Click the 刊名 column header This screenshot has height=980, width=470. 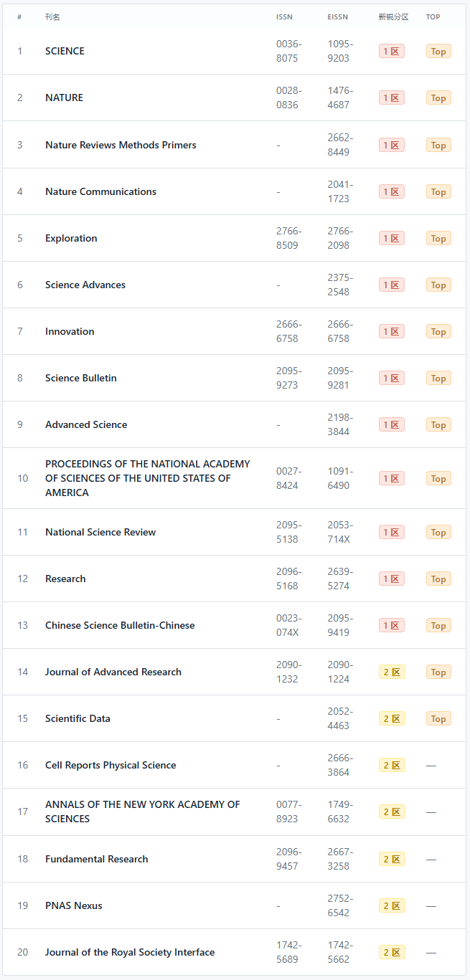click(x=52, y=16)
